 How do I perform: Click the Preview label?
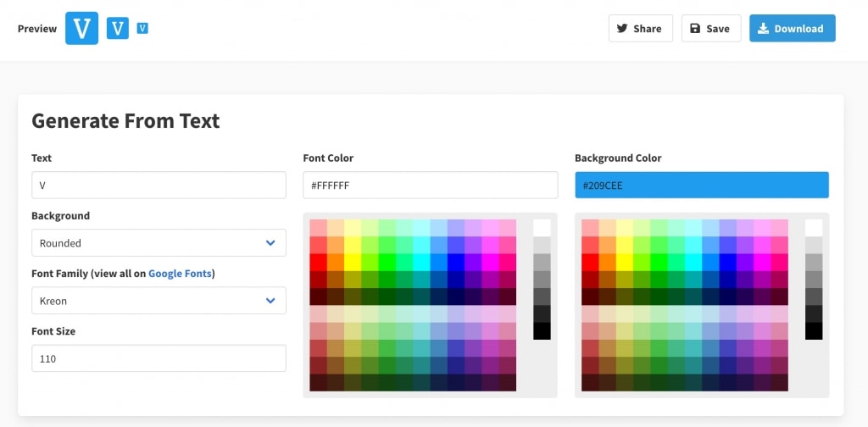click(37, 29)
